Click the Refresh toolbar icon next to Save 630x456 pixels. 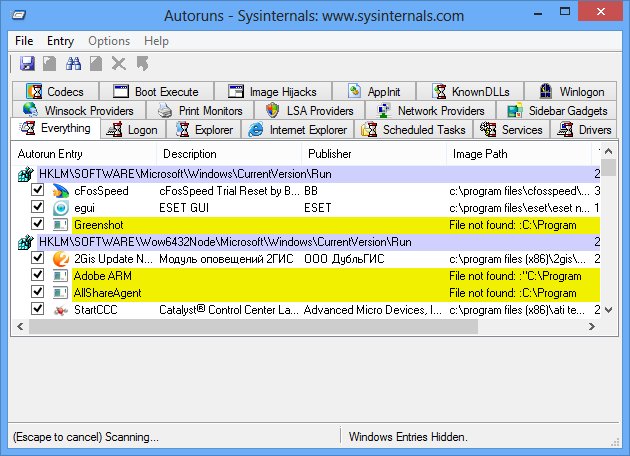point(50,63)
